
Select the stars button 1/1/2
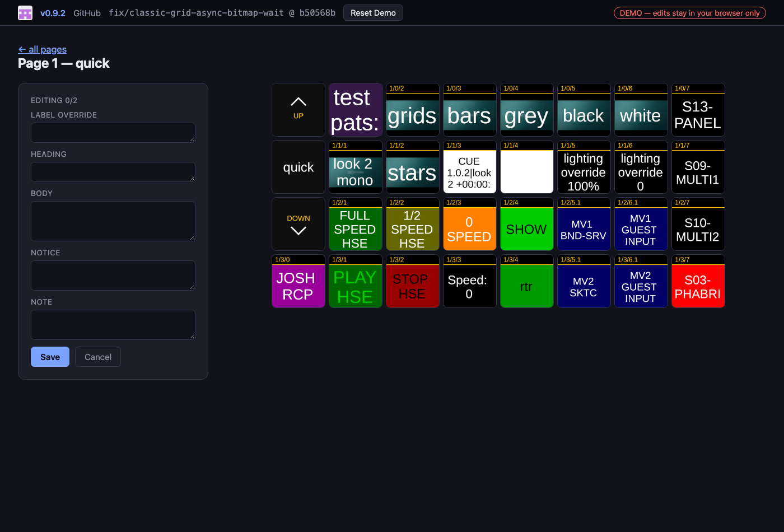(x=413, y=167)
